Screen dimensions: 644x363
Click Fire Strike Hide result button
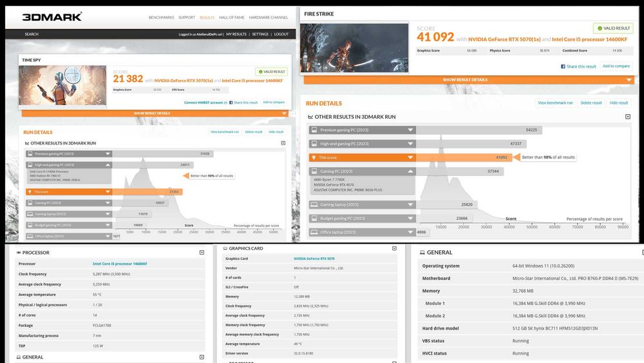pyautogui.click(x=618, y=103)
